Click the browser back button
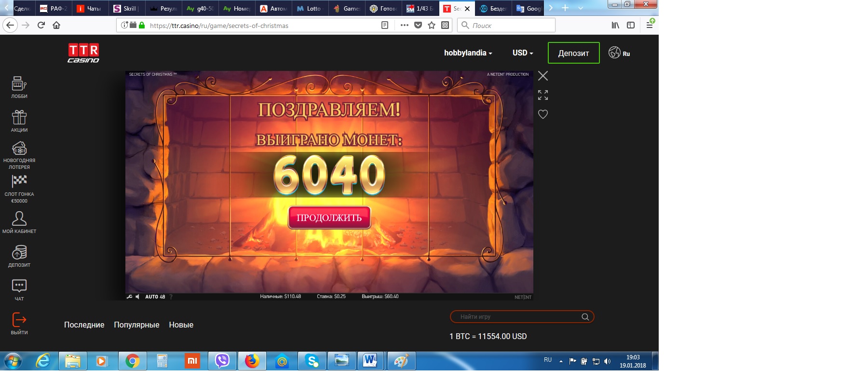 [x=10, y=25]
